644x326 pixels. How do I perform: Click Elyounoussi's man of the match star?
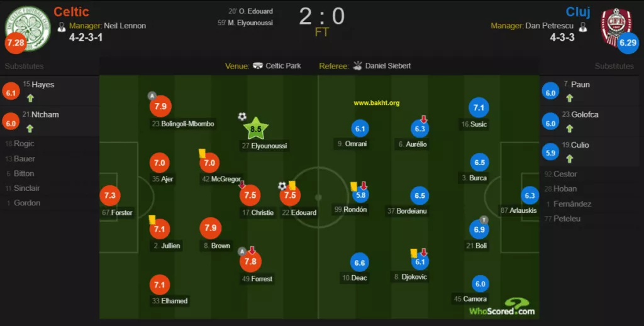(256, 129)
